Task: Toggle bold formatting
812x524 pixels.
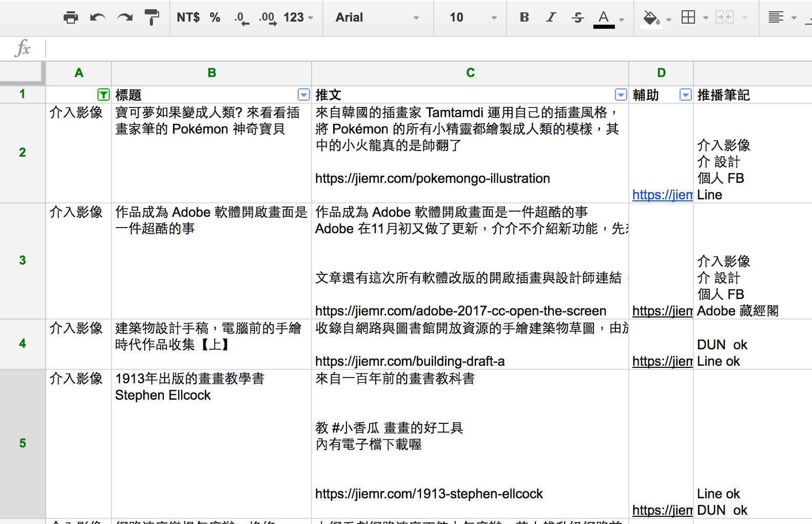Action: pos(524,17)
